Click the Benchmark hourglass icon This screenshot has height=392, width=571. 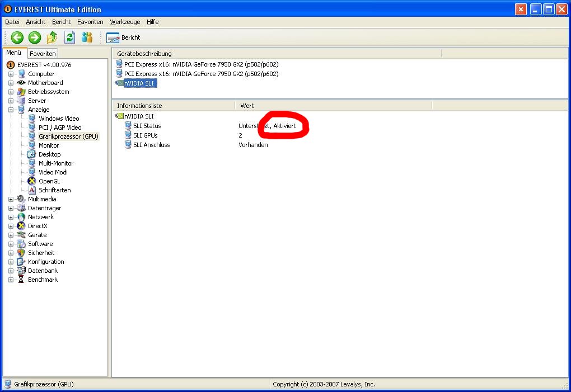coord(21,280)
